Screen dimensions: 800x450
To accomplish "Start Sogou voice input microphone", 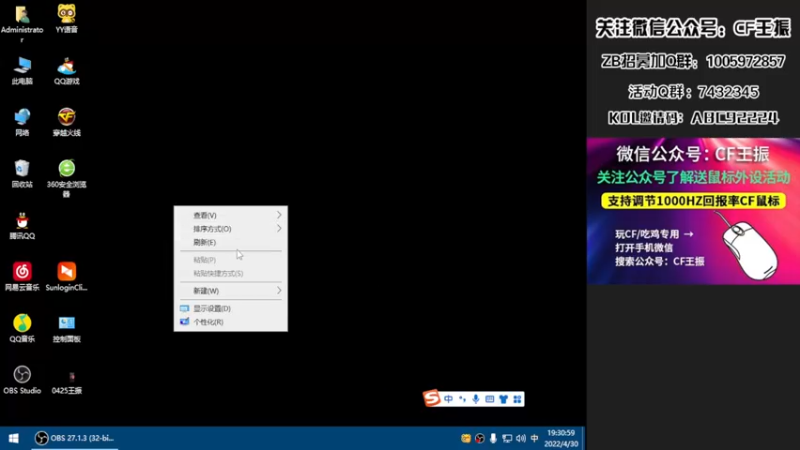I will coord(476,399).
